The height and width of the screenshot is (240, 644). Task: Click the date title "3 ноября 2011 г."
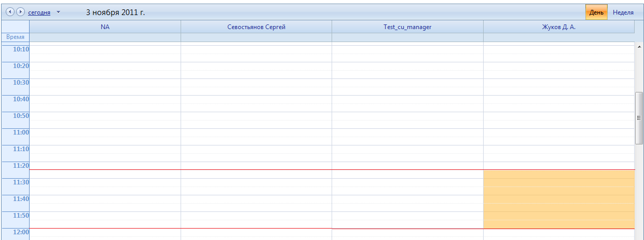pos(115,12)
